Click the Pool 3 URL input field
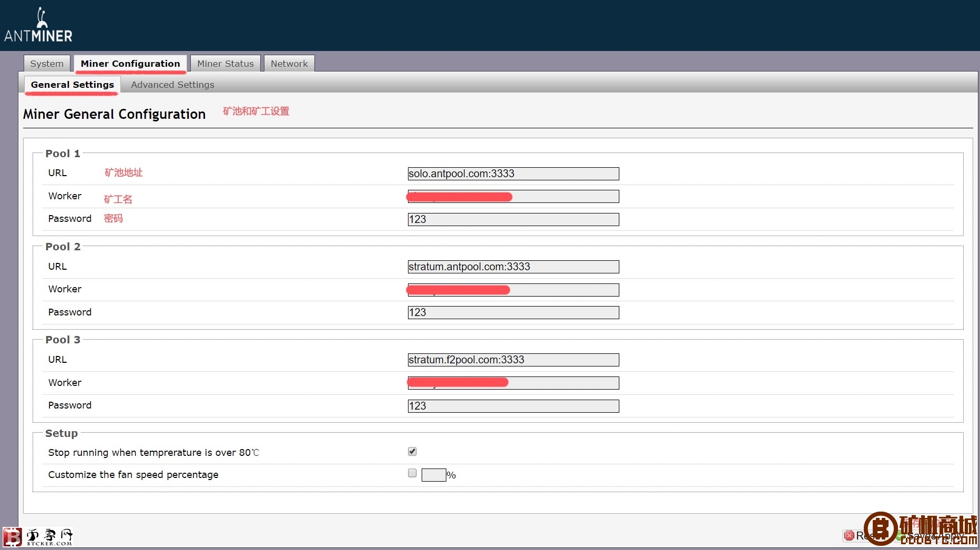The image size is (980, 550). point(513,360)
